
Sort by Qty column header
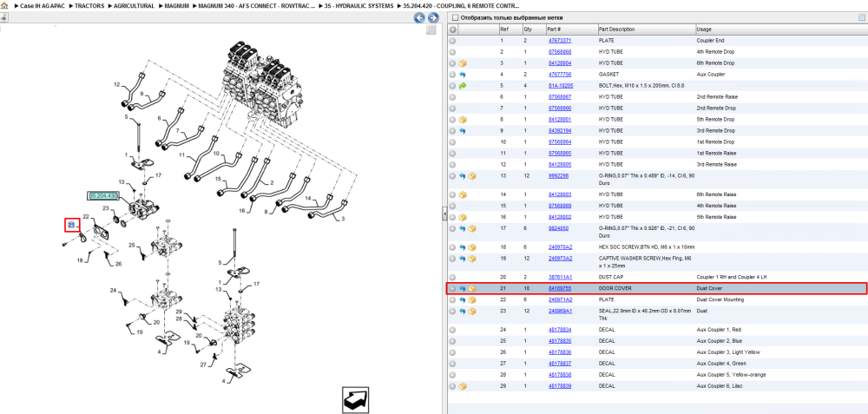pos(527,29)
